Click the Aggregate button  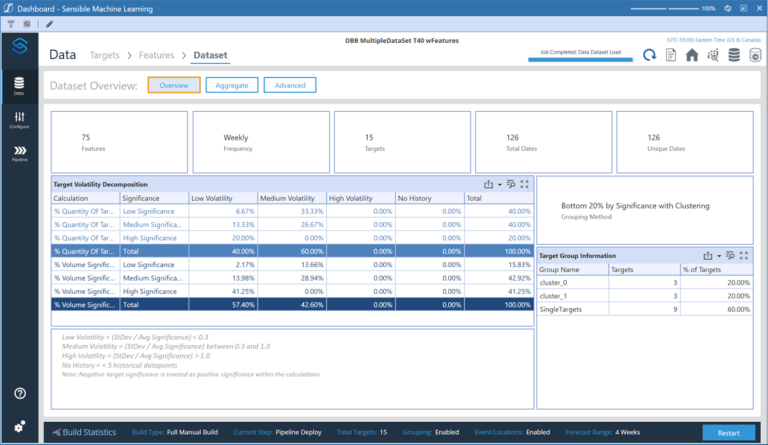click(231, 86)
